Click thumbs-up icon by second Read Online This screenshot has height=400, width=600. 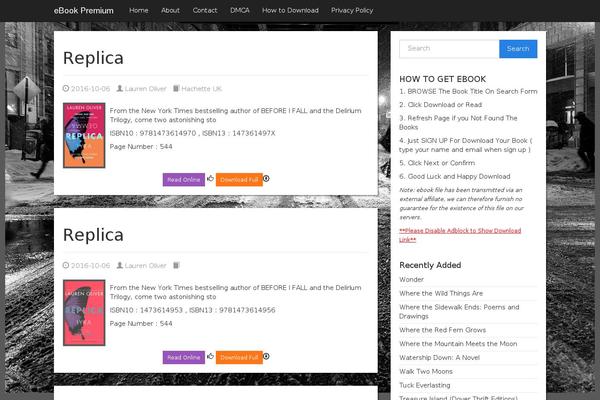(210, 356)
